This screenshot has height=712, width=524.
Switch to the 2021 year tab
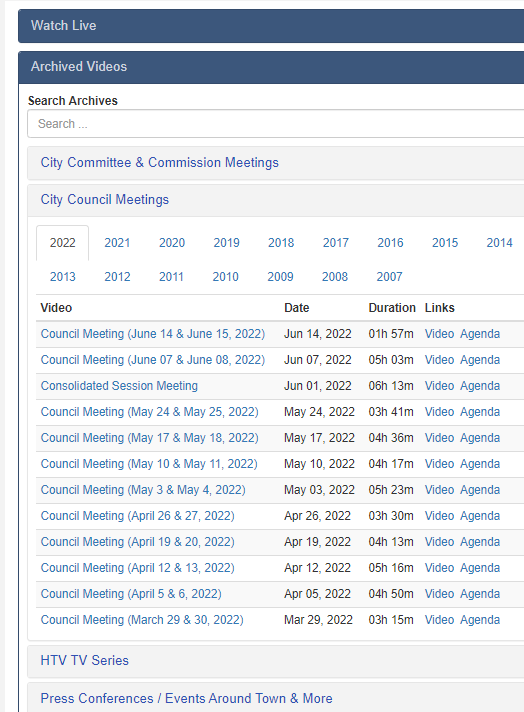coord(117,243)
